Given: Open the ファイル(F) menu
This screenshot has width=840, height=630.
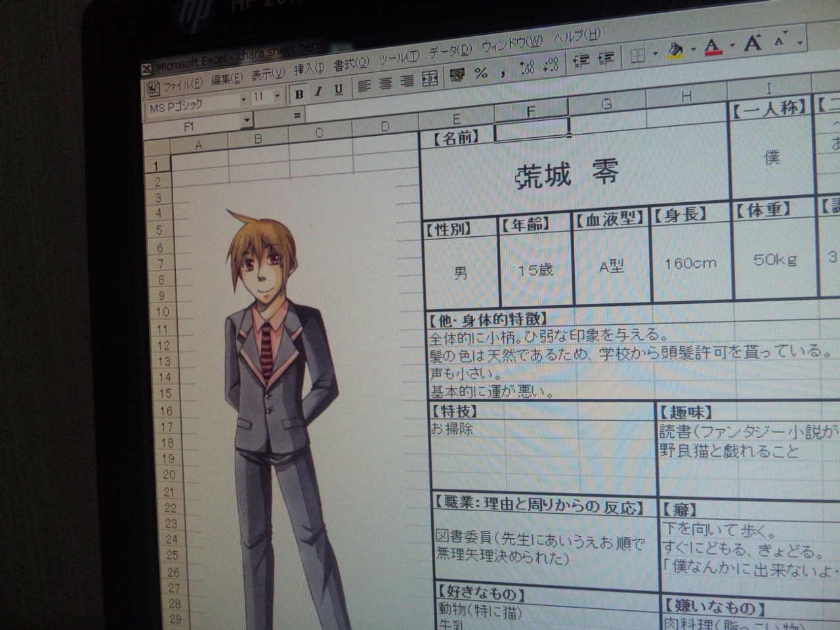Looking at the screenshot, I should pos(183,84).
